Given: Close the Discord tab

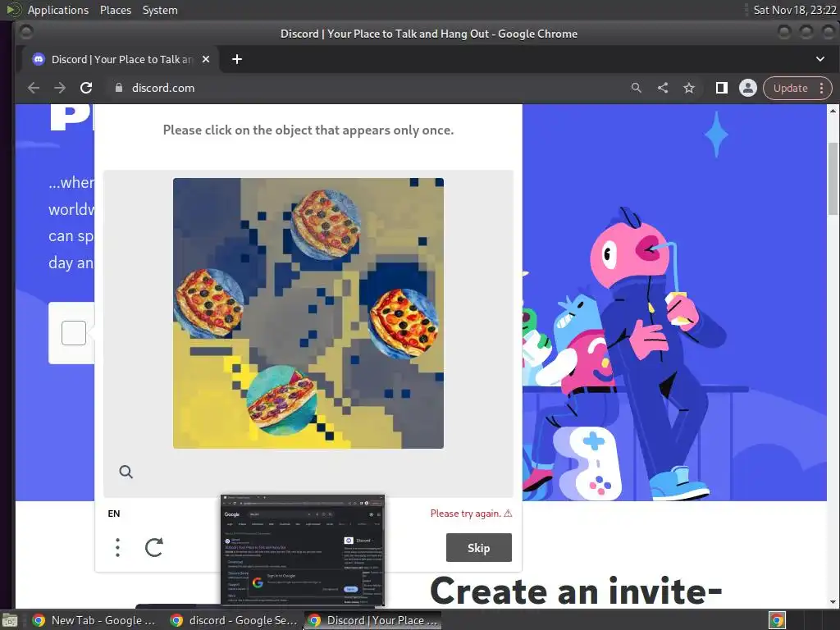Looking at the screenshot, I should coord(206,59).
